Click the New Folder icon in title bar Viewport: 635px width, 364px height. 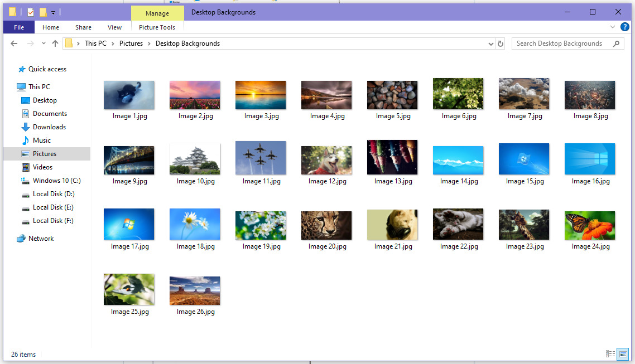43,12
